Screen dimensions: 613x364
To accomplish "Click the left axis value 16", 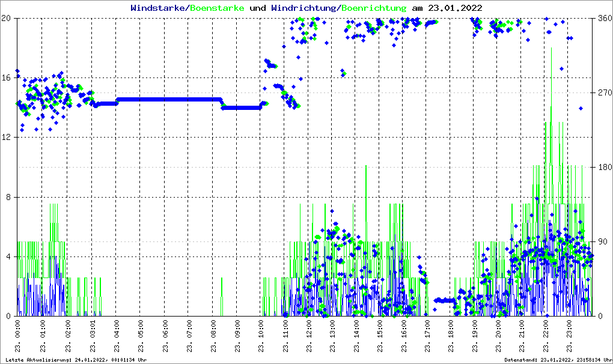I will pyautogui.click(x=6, y=77).
